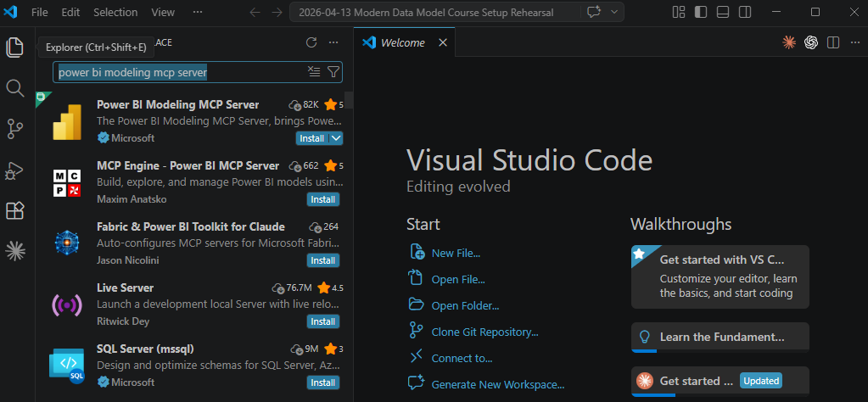868x402 pixels.
Task: Toggle the bottom panel visibility
Action: (x=722, y=12)
